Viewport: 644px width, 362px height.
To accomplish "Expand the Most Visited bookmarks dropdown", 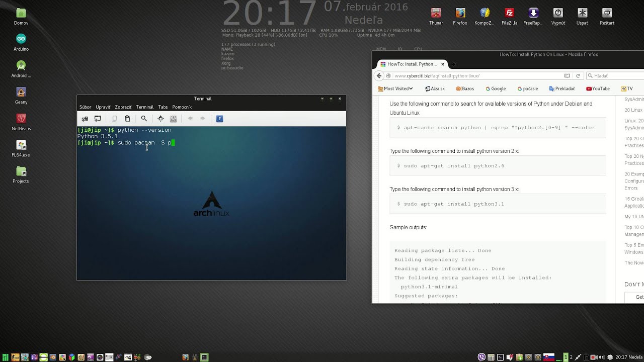I will click(x=395, y=88).
